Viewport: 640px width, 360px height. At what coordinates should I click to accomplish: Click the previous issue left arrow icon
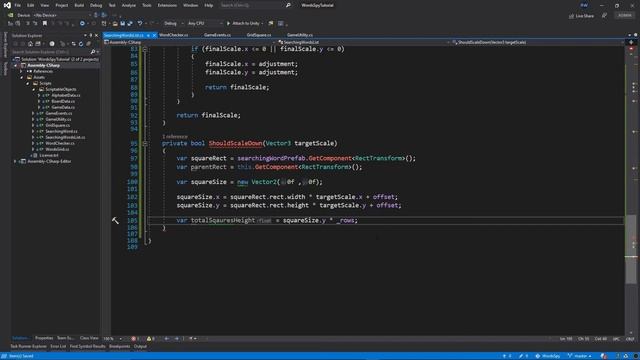[x=167, y=338]
